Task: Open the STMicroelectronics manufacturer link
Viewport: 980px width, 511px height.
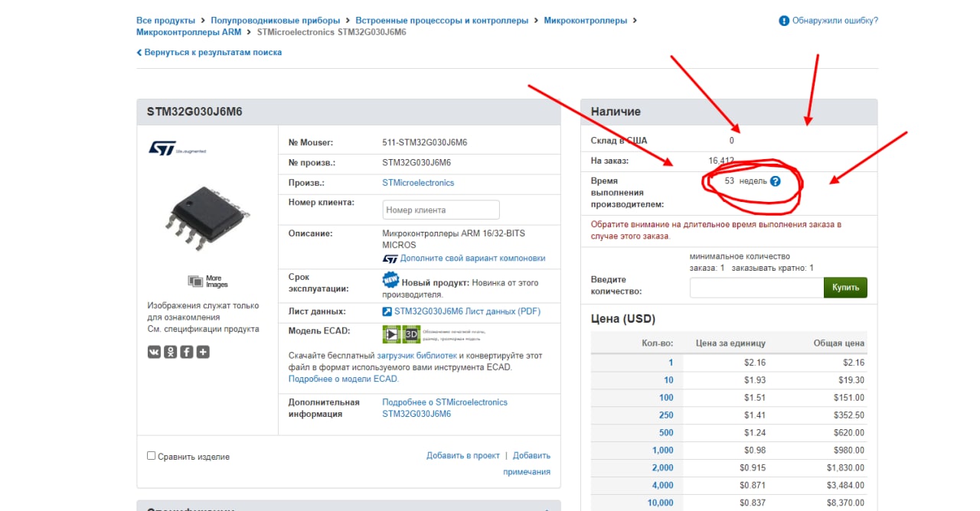Action: (x=418, y=183)
